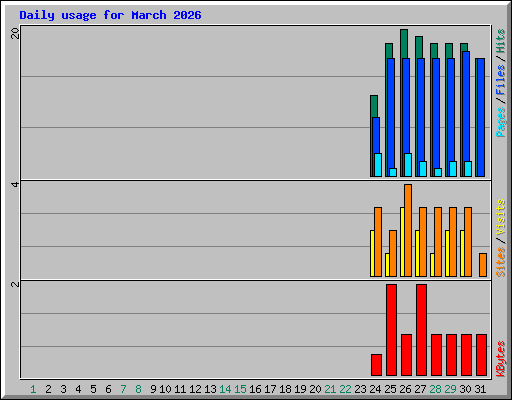Select the orange Sites bar for day 29
Screen dimensions: 512x400
pos(453,242)
